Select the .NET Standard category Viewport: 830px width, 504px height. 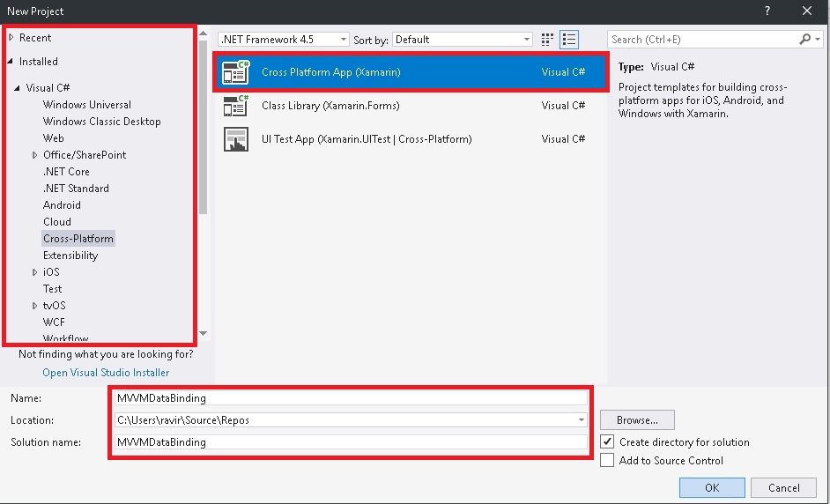click(76, 189)
